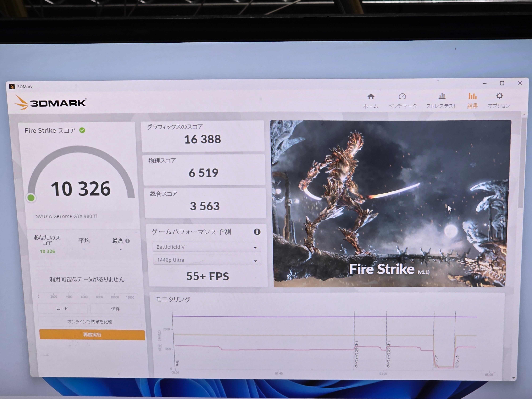Open the Stress Test (ストレステスト) chart icon
Screen dimensions: 532x399
click(442, 96)
